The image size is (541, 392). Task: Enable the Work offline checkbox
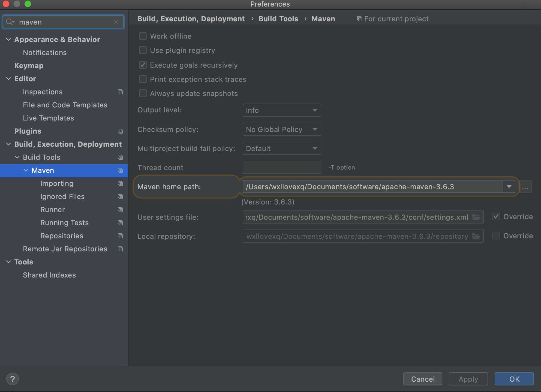[143, 36]
